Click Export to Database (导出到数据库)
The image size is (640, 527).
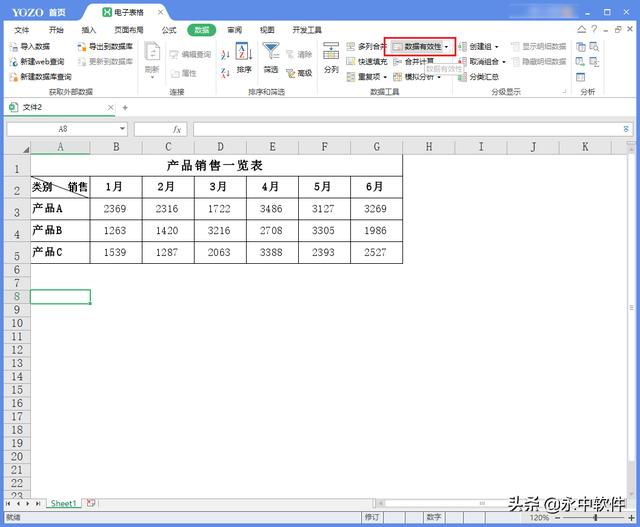[104, 47]
